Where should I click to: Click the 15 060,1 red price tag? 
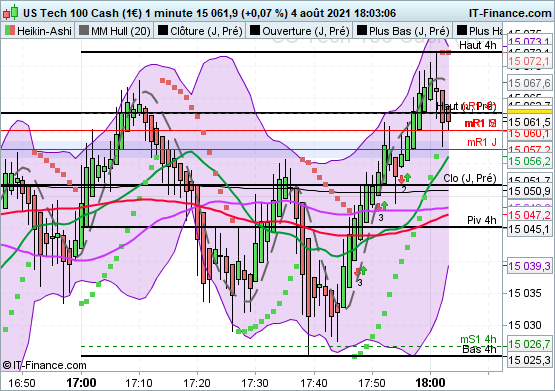pyautogui.click(x=529, y=133)
